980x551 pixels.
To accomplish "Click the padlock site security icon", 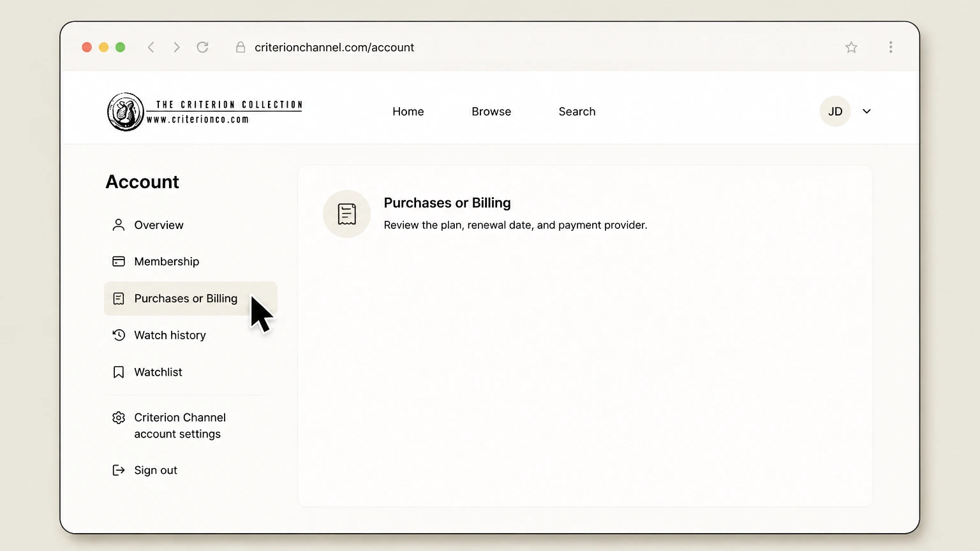I will tap(241, 47).
